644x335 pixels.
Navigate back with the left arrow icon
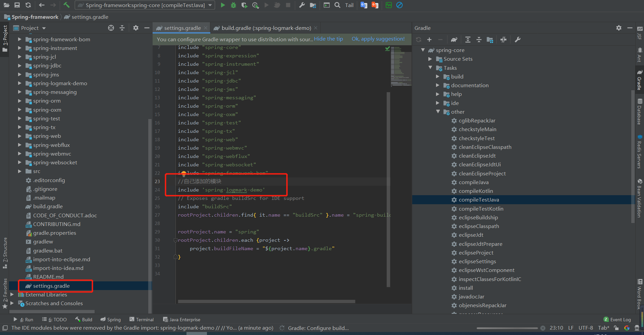(x=42, y=5)
